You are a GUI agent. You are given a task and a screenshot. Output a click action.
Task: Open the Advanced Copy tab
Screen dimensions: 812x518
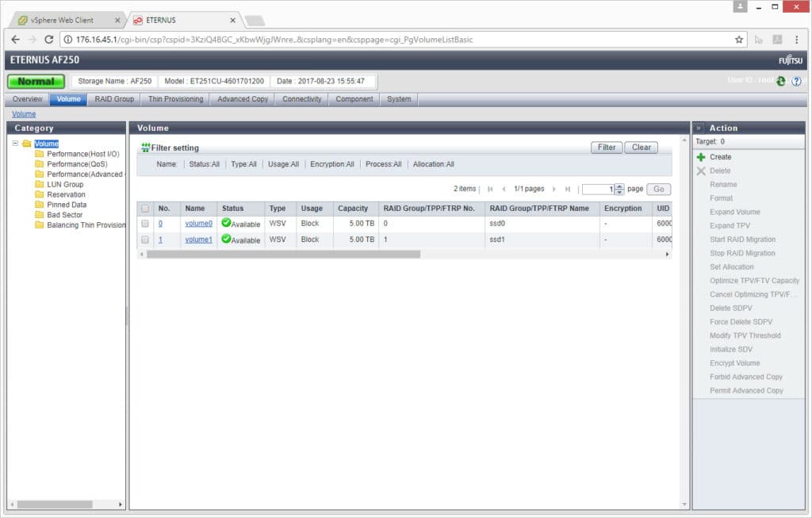pos(243,99)
